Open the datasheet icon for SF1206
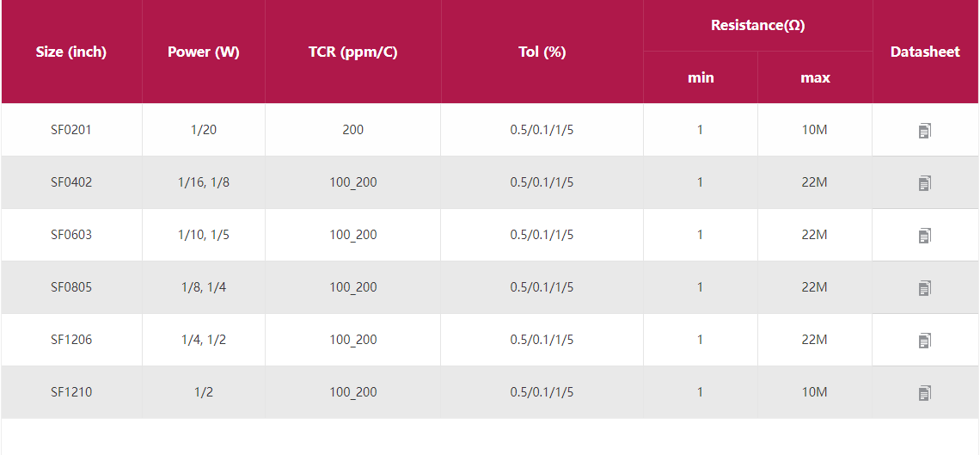This screenshot has width=980, height=455. click(x=924, y=341)
